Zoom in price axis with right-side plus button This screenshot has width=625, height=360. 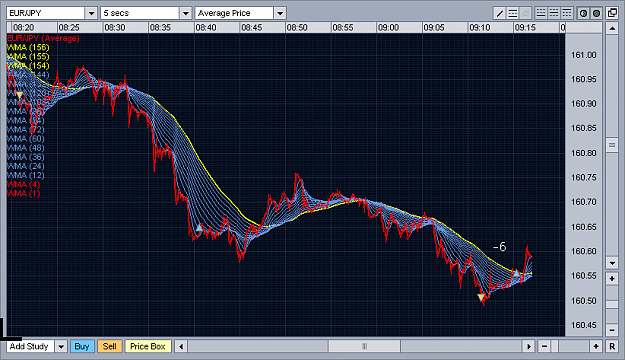click(612, 279)
